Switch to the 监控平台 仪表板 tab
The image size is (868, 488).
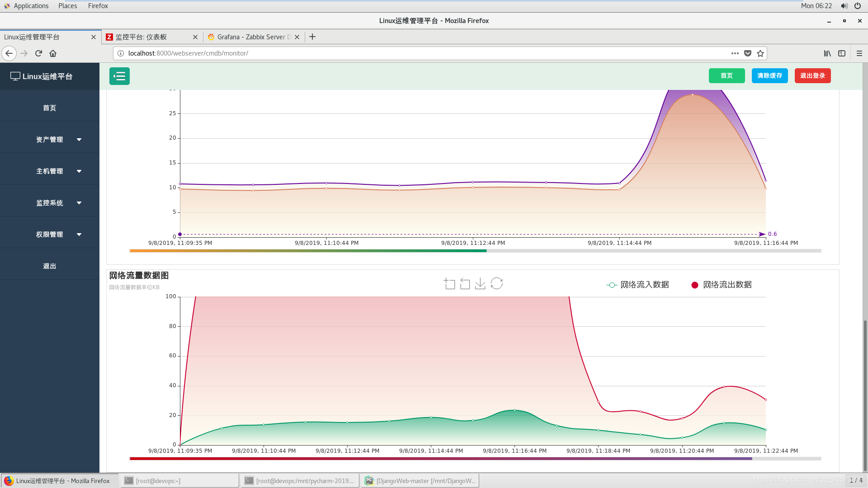[x=147, y=37]
